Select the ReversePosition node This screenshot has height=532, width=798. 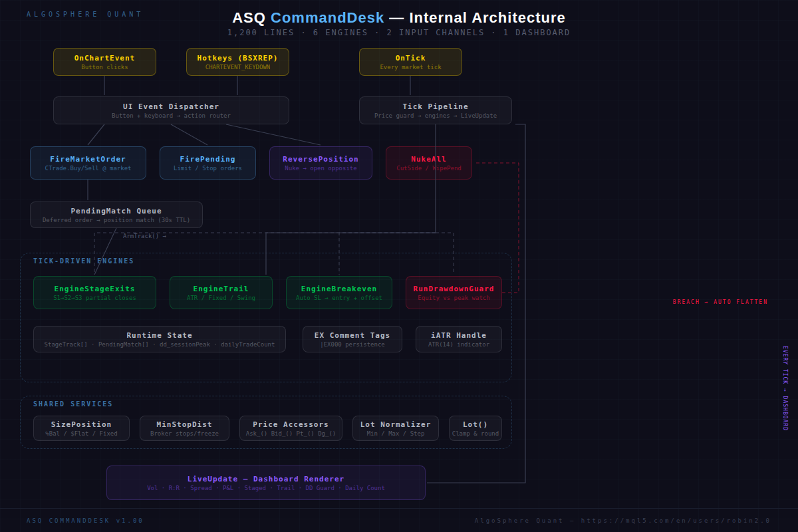(x=321, y=163)
